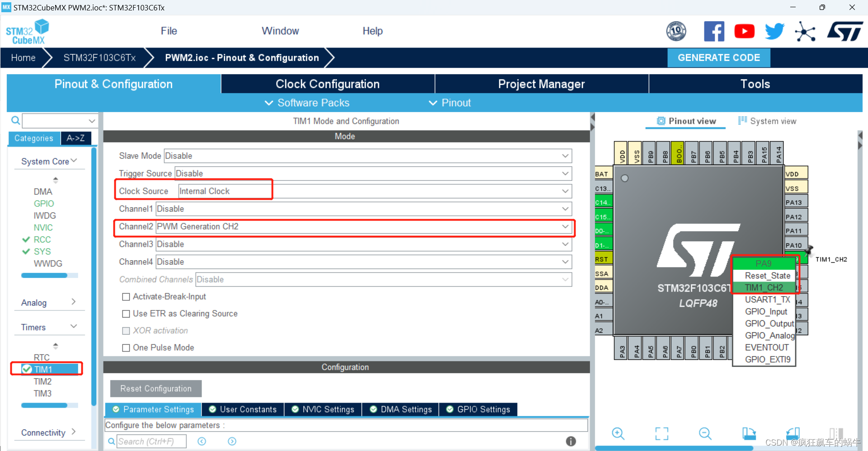Collapse the Timers category
868x451 pixels.
tap(49, 327)
